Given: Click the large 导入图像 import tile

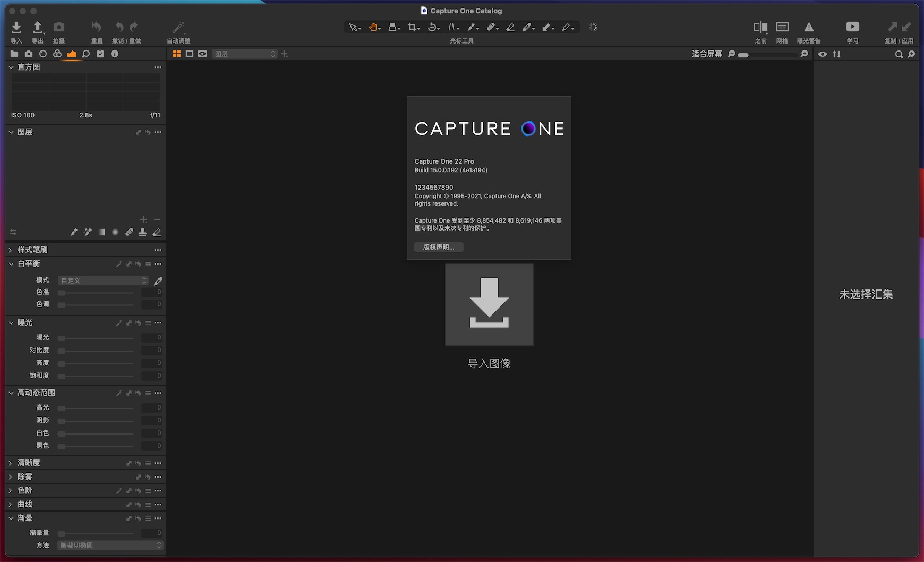Looking at the screenshot, I should pyautogui.click(x=489, y=305).
